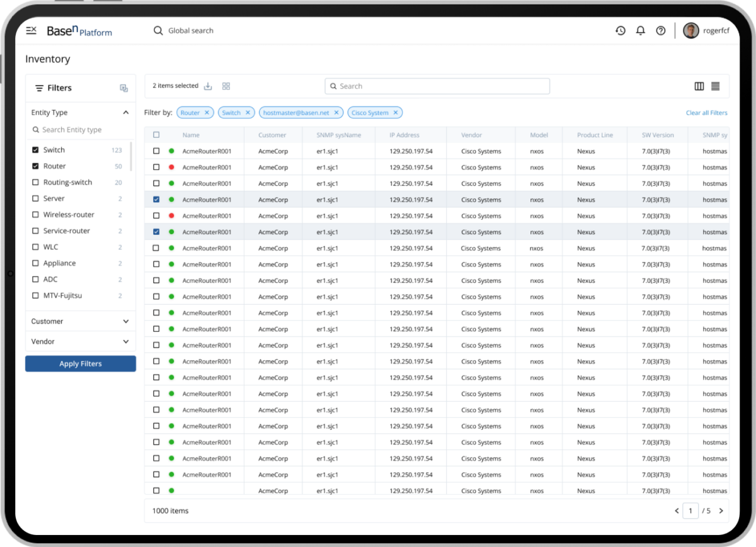The height and width of the screenshot is (547, 756).
Task: Click the Clear all Filters link
Action: tap(706, 112)
